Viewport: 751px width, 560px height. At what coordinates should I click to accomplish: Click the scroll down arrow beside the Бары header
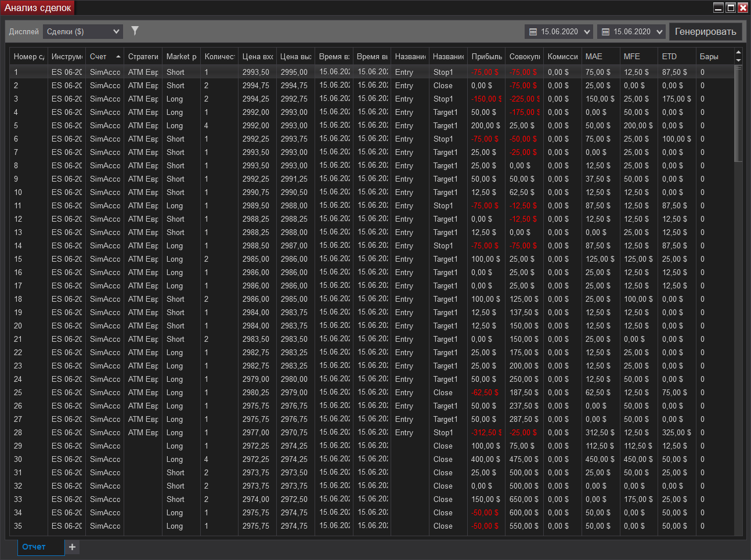738,60
